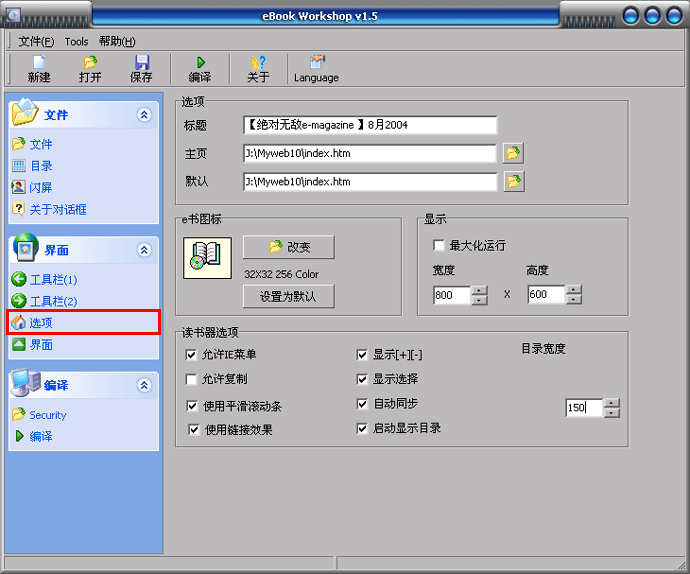Uncheck the 自动同步 checkbox
Screen dimensions: 690x574
pyautogui.click(x=363, y=404)
